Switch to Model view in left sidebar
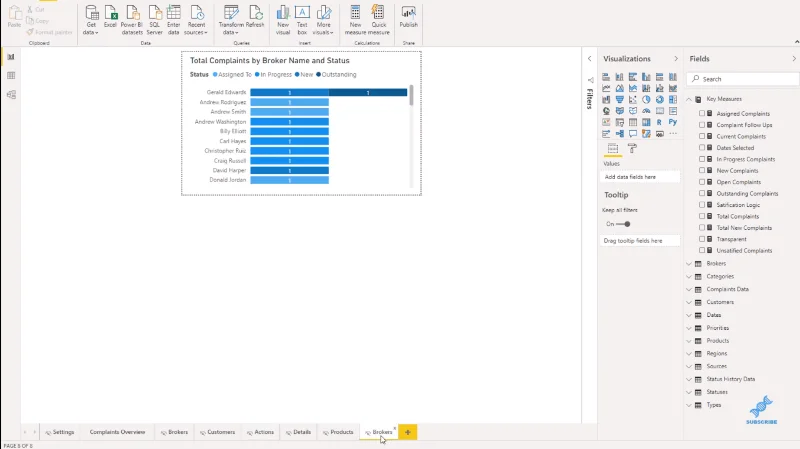800x449 pixels. pos(11,94)
